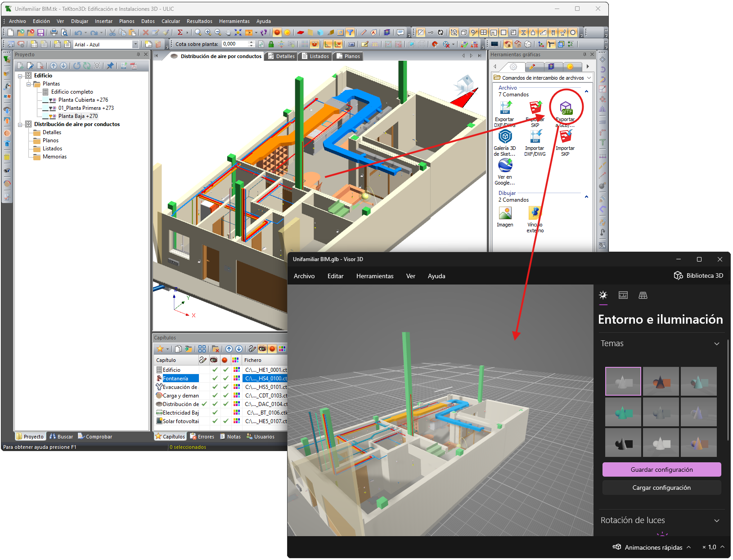Expand the Comandos de intercambio de archivos dropdown
The height and width of the screenshot is (560, 733).
pyautogui.click(x=589, y=78)
